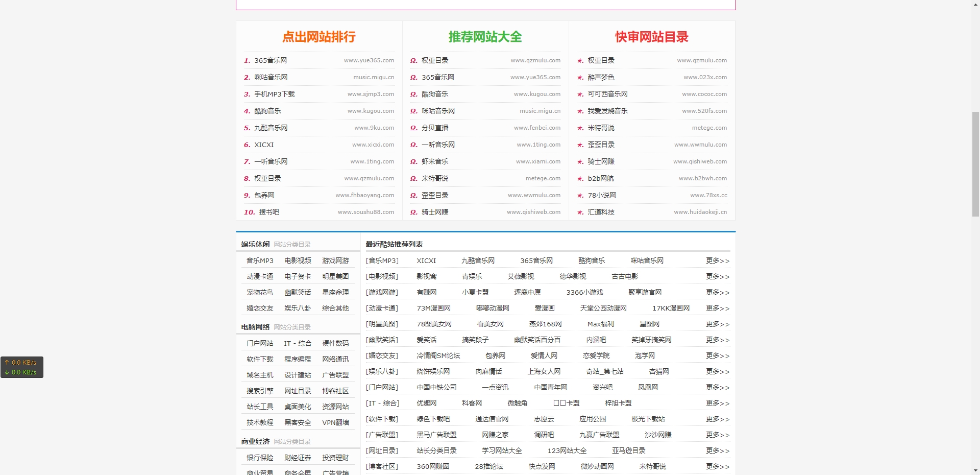Open 78小说网 link
Viewport: 980px width, 475px height.
pyautogui.click(x=602, y=195)
